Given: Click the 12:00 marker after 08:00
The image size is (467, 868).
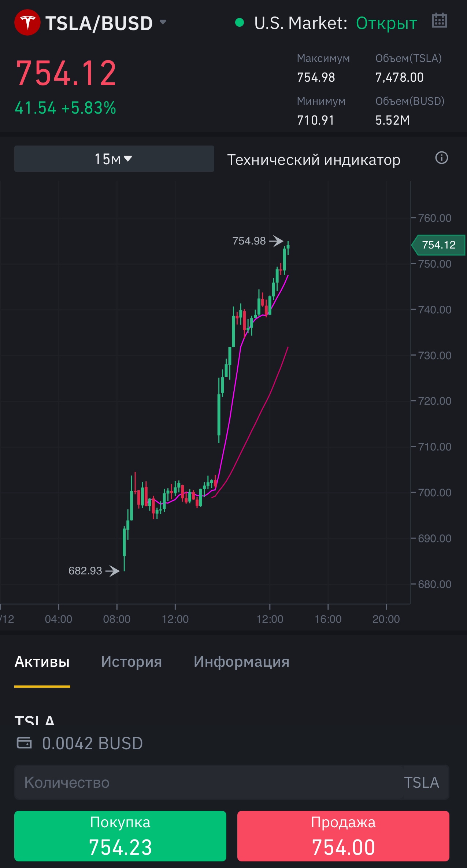Looking at the screenshot, I should [x=175, y=619].
